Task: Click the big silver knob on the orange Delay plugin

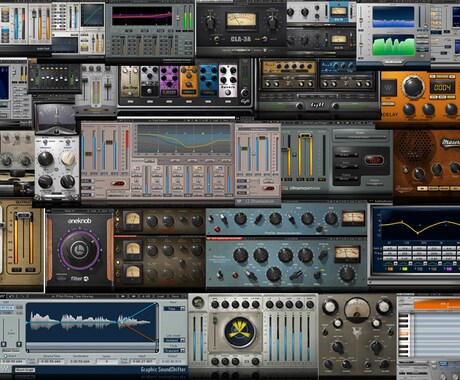Action: (x=414, y=86)
